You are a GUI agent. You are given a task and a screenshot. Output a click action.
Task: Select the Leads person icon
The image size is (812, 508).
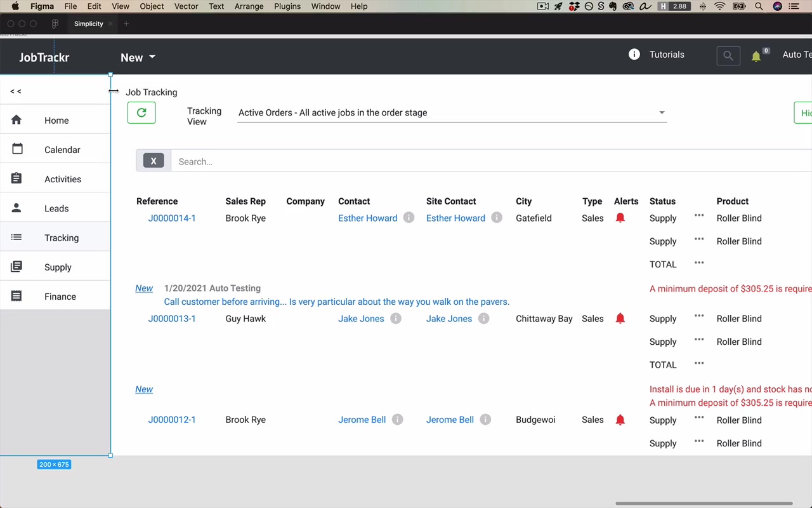(16, 208)
